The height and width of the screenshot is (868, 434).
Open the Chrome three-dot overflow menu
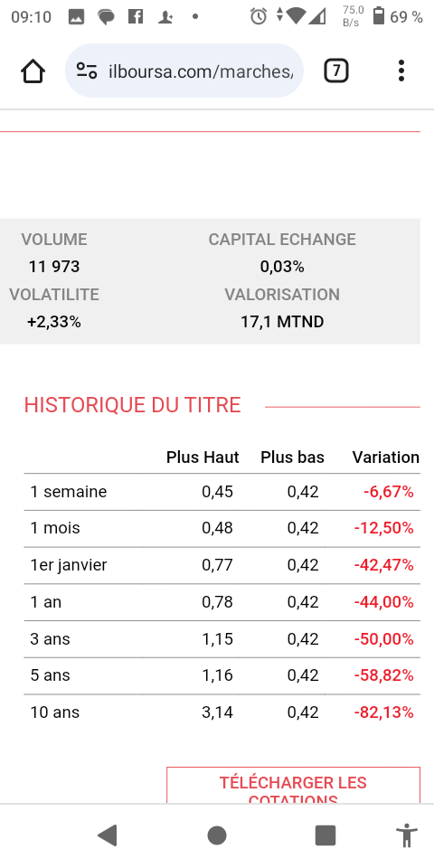pos(401,71)
